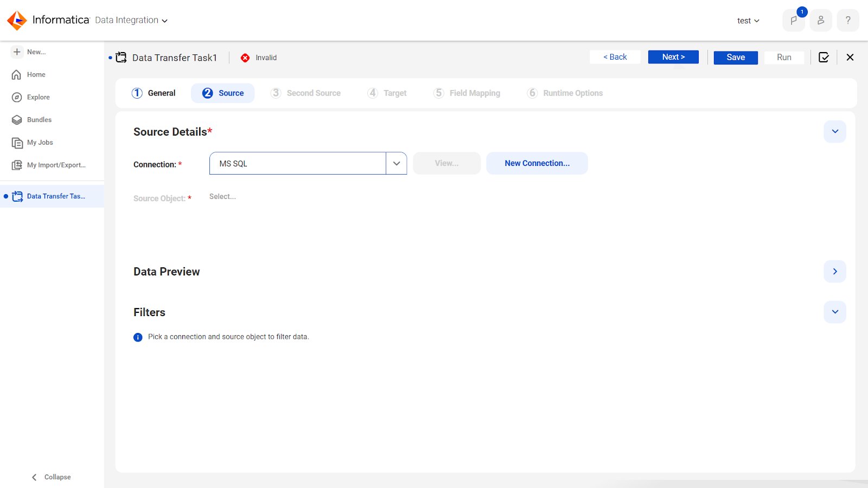Open the Connection dropdown arrow
Screen dimensions: 868x488
397,163
